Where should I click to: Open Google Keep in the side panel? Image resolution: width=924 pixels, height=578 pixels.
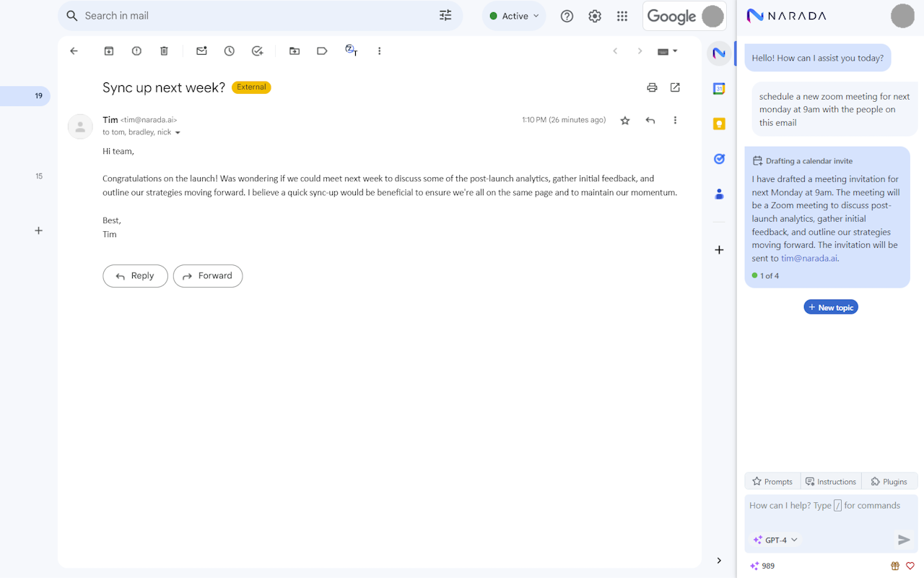[719, 124]
